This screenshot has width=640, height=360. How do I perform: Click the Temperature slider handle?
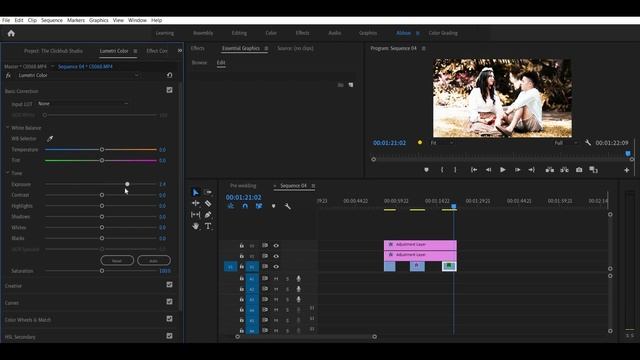(102, 150)
